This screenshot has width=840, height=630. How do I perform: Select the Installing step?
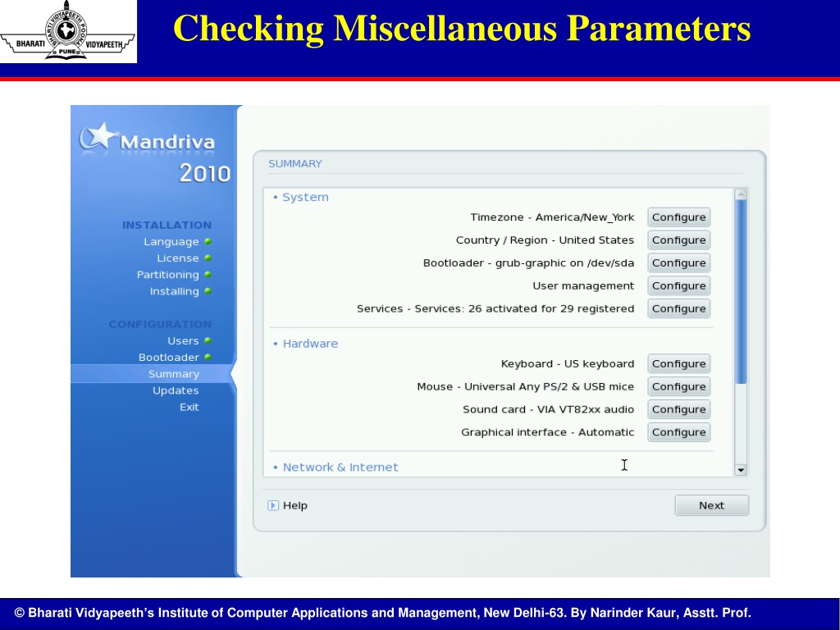point(174,291)
